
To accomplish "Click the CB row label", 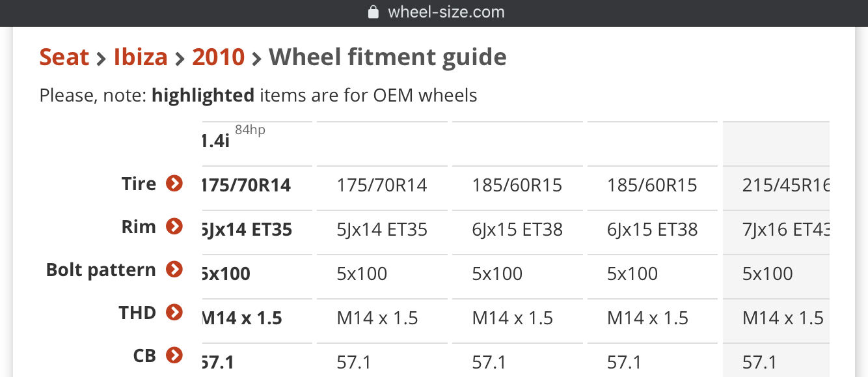I will [x=144, y=356].
